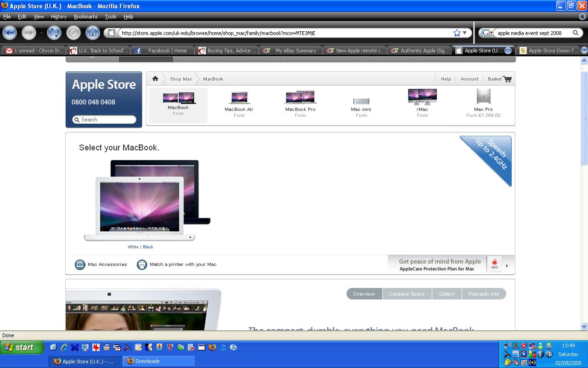Screen dimensions: 588x368
Task: Click the wireless network tray icon
Action: click(x=507, y=346)
